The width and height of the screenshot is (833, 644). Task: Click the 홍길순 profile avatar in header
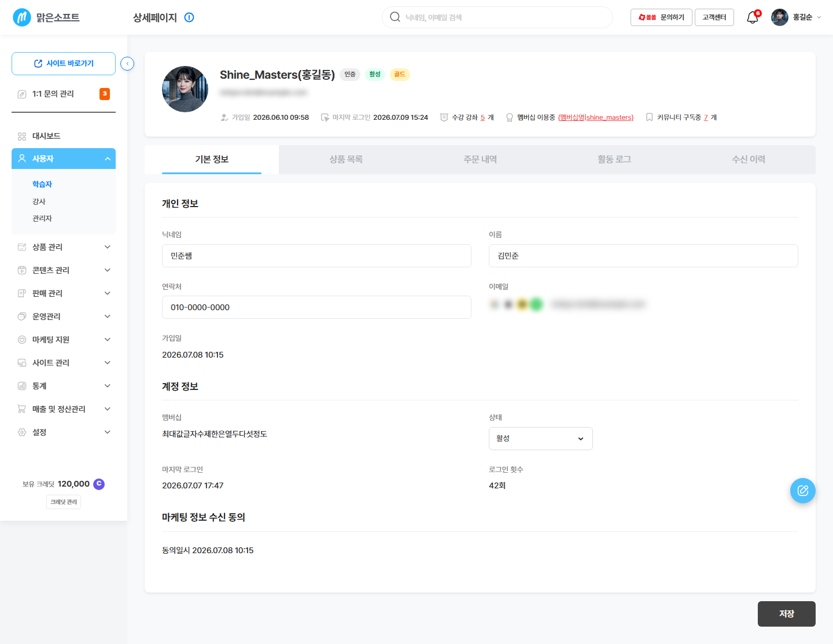coord(780,17)
